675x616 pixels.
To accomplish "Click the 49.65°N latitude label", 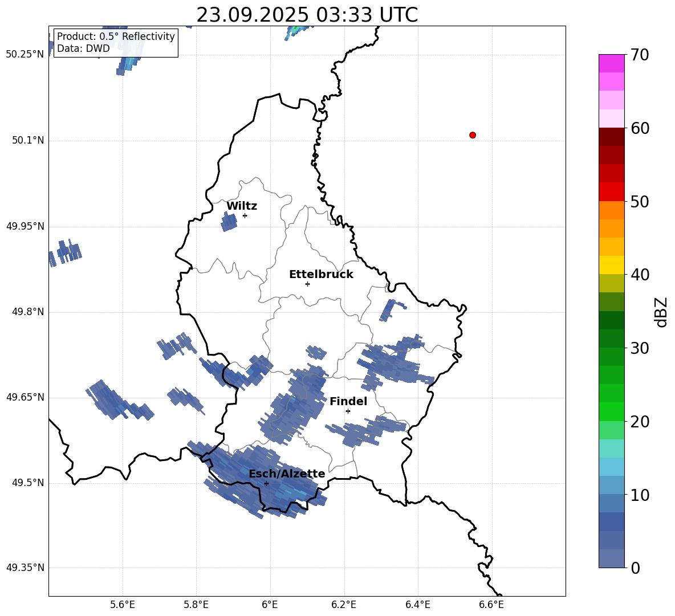I will [x=25, y=397].
